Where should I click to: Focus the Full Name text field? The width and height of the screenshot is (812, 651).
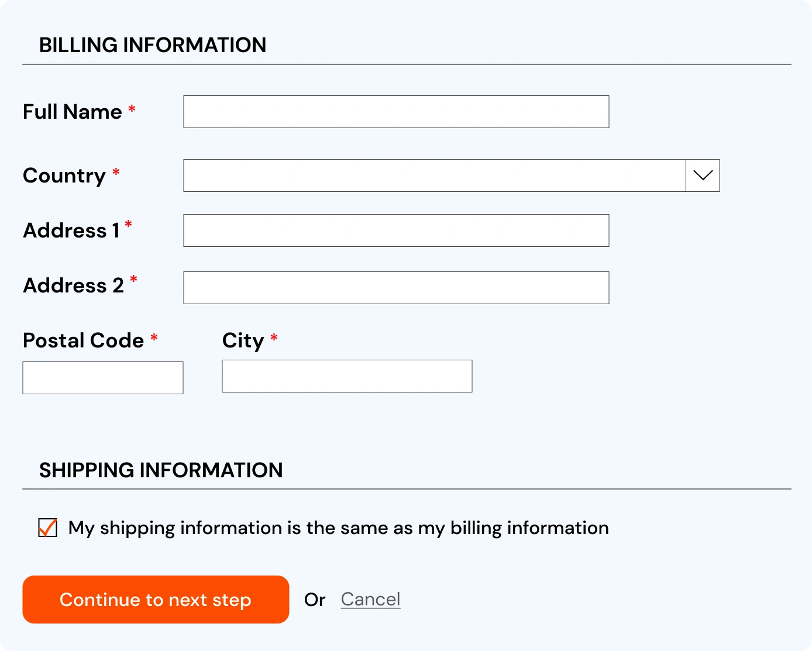coord(396,112)
